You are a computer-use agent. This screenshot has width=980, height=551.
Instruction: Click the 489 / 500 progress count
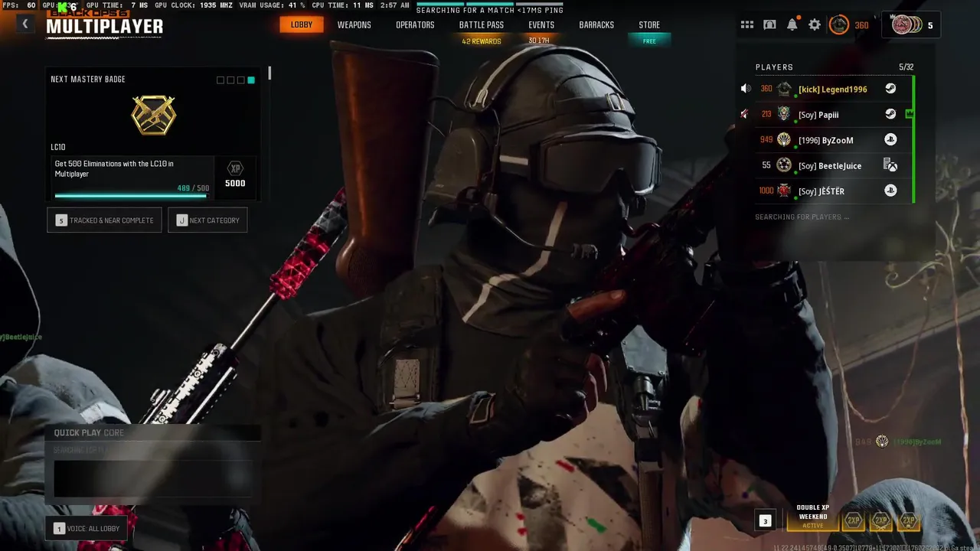tap(193, 188)
